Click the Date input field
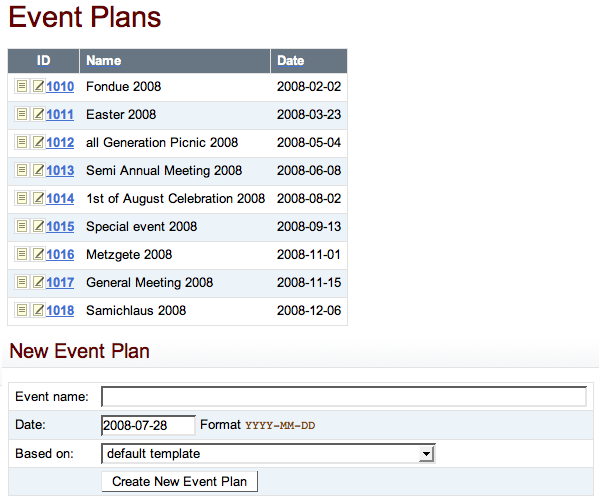The width and height of the screenshot is (599, 503). point(148,425)
